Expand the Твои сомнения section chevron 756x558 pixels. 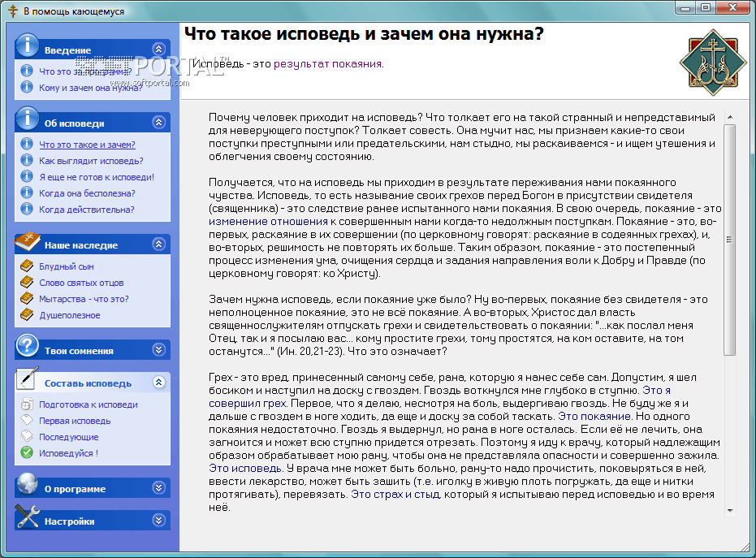pos(158,350)
